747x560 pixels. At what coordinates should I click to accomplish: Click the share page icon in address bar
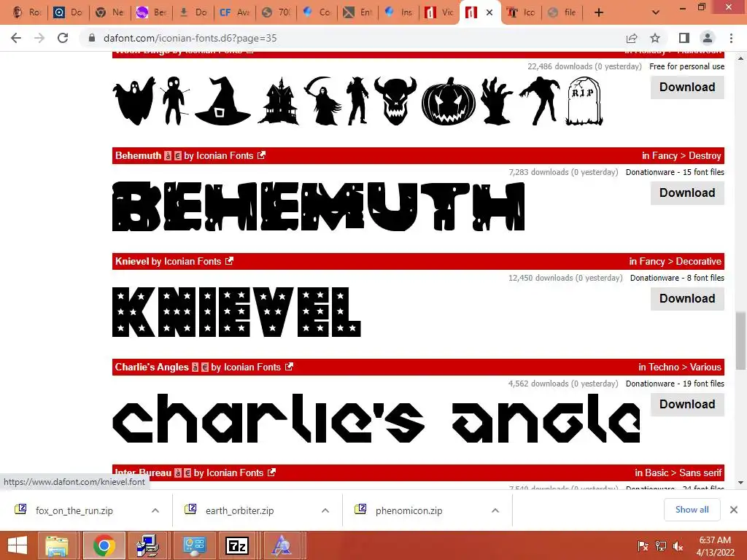click(x=632, y=38)
